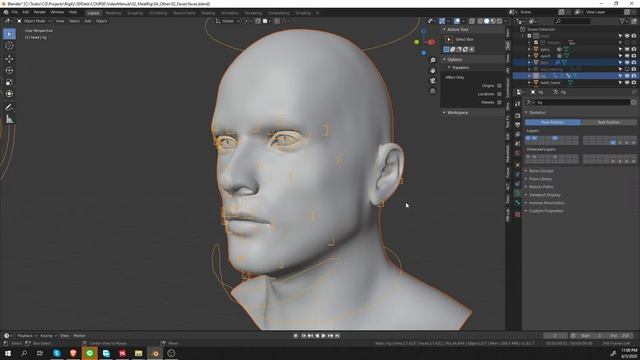Select the Measure ruler tool
Image resolution: width=640 pixels, height=360 pixels.
click(x=9, y=119)
